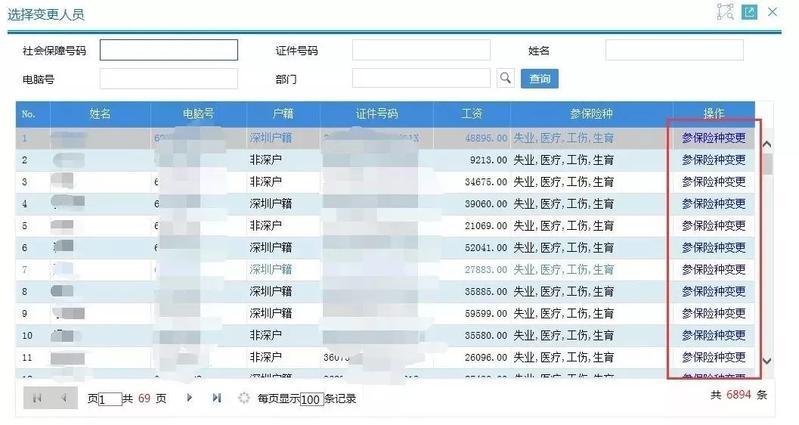
Task: Click the 电脑号 column header
Action: click(x=199, y=114)
